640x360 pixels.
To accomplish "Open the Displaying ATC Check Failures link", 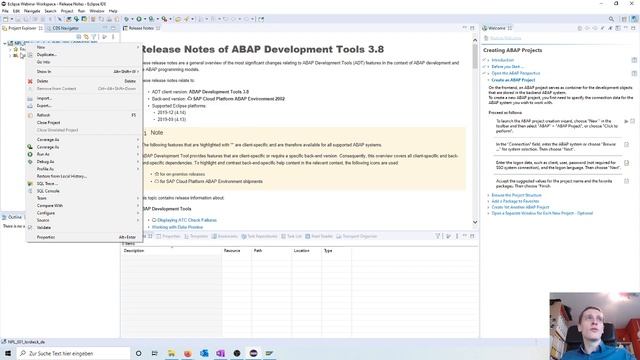I will pyautogui.click(x=187, y=220).
